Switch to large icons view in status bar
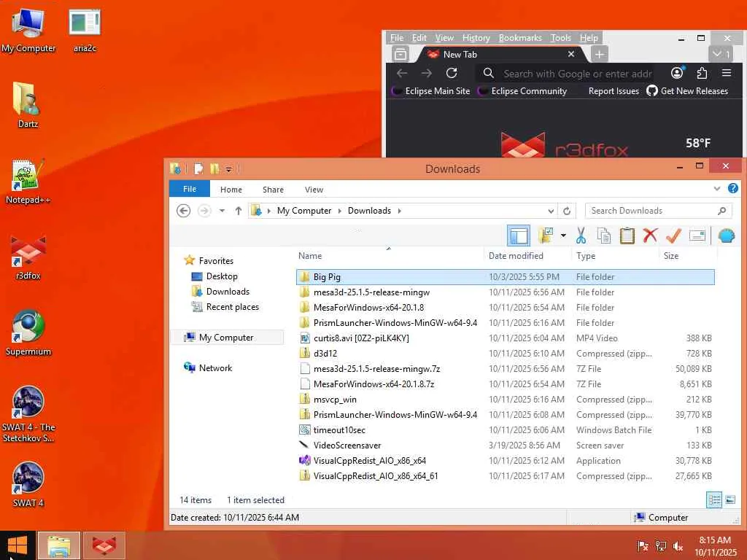747x560 pixels. [729, 499]
